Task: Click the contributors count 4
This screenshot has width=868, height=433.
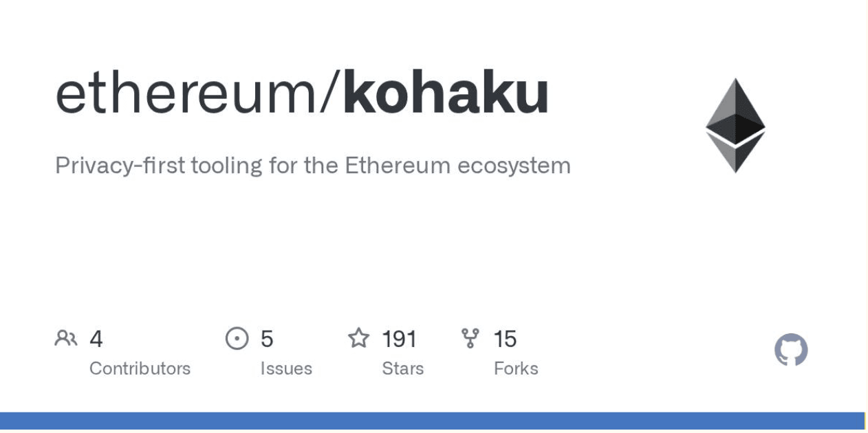Action: coord(96,339)
